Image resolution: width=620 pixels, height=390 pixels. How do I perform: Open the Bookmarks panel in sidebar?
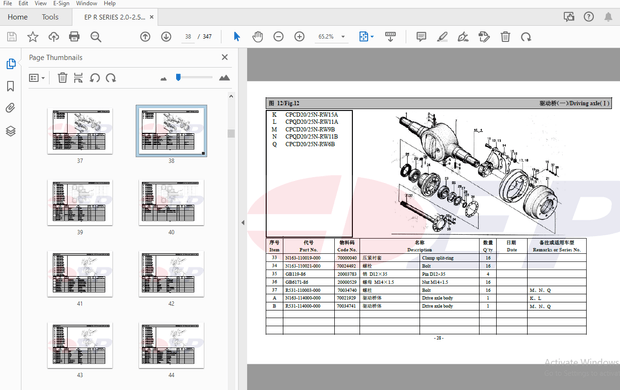point(11,86)
